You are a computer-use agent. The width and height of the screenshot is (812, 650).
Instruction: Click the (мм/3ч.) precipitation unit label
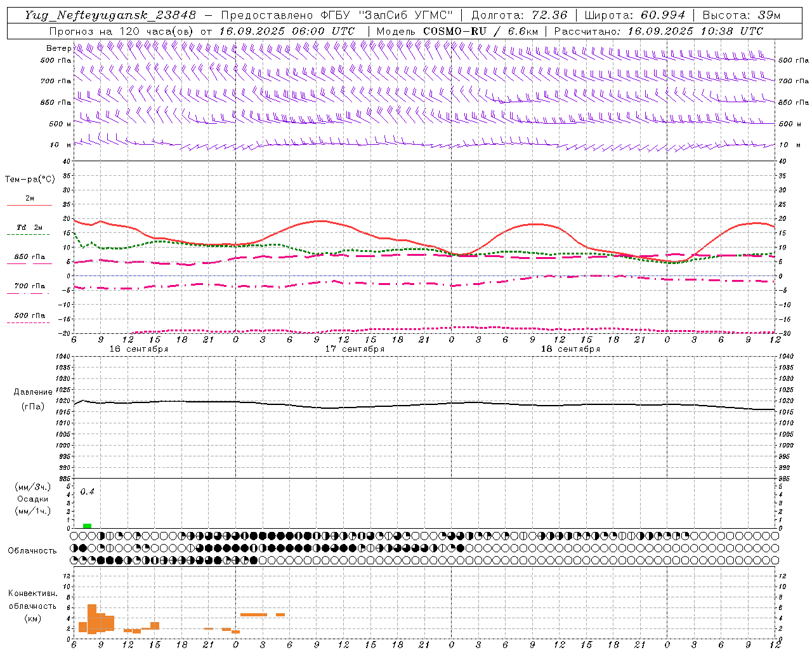coord(33,487)
